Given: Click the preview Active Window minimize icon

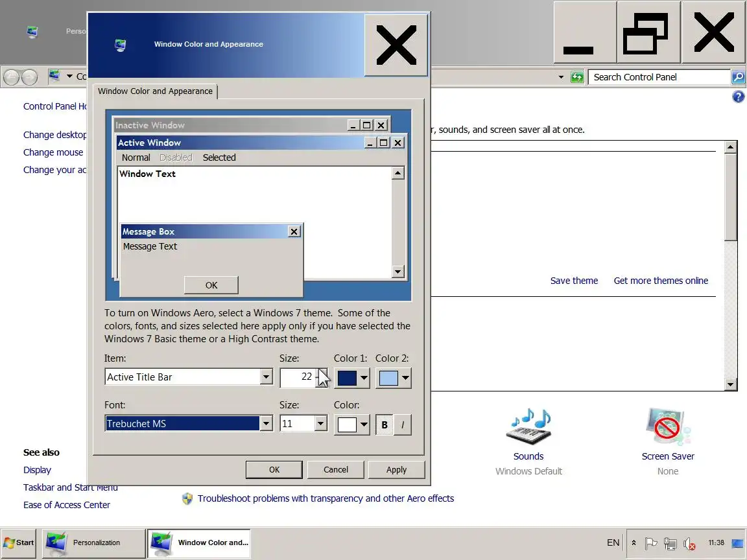Looking at the screenshot, I should [370, 143].
